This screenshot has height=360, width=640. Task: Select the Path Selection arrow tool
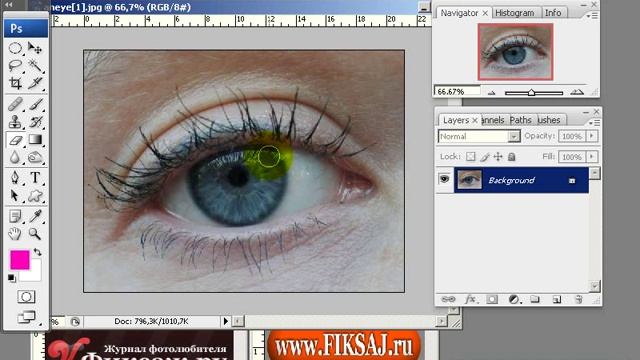[x=15, y=196]
